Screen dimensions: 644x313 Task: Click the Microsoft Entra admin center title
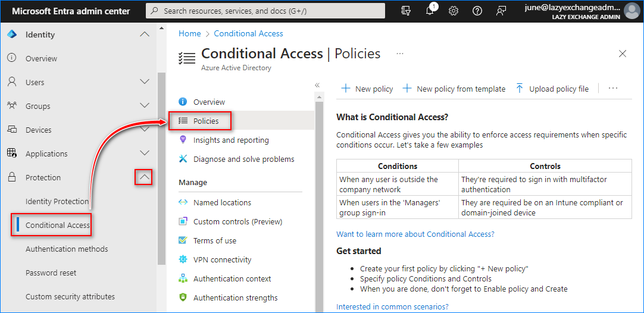[70, 11]
